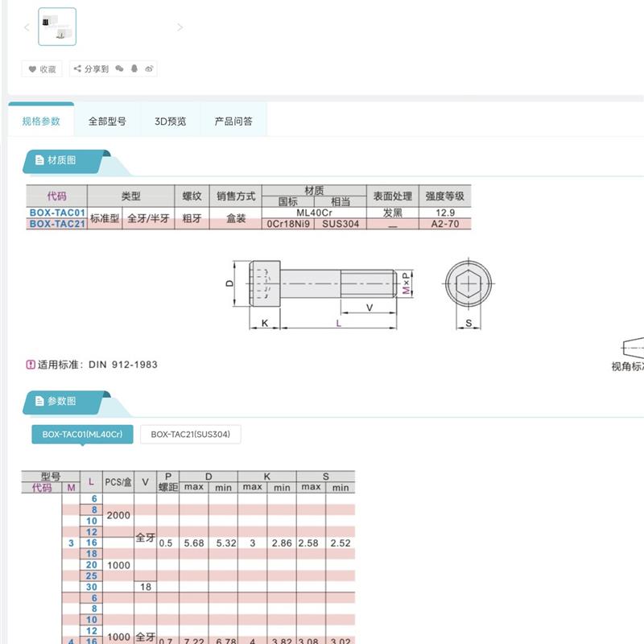Image resolution: width=644 pixels, height=644 pixels.
Task: Select the BOX-TAC21(SUS304) parameter toggle
Action: [x=189, y=434]
